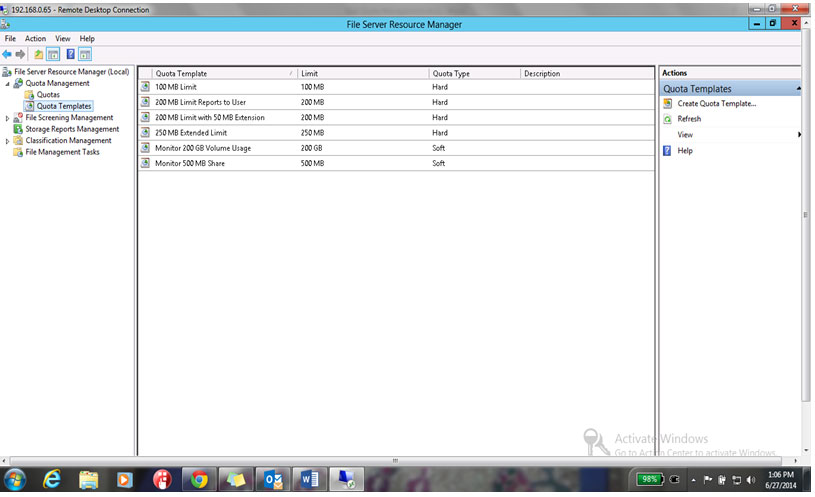Show hidden tray icons arrow

point(693,480)
